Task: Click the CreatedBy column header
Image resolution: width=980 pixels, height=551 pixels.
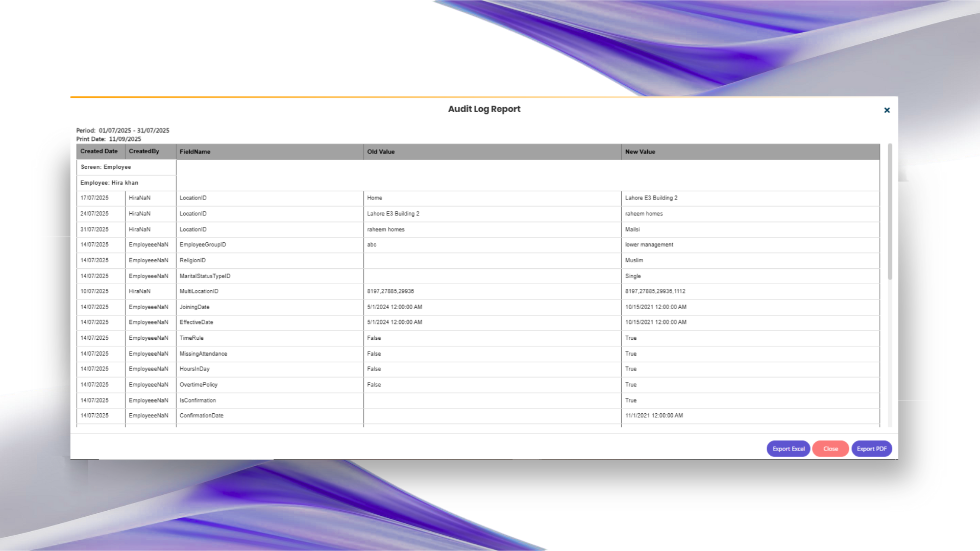Action: [144, 152]
